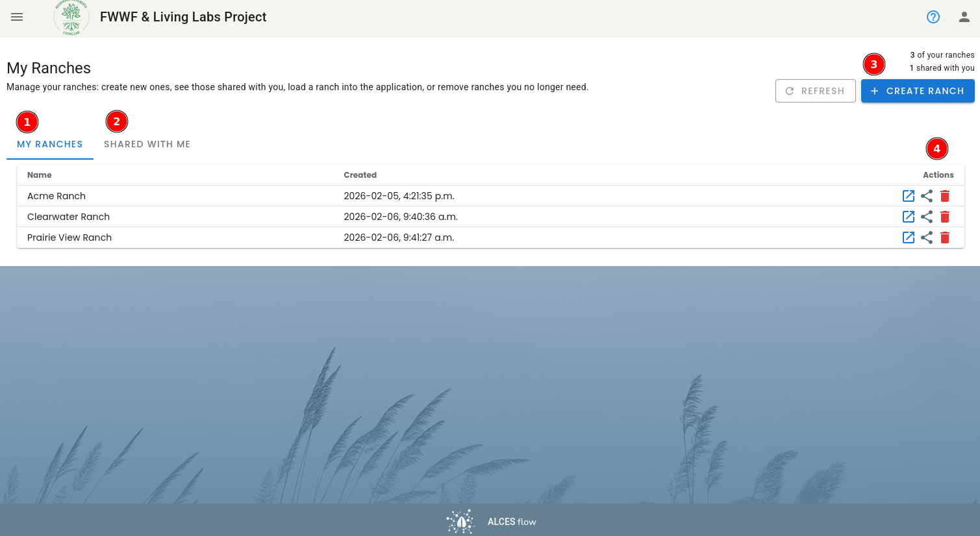
Task: Click the Name column header
Action: (40, 175)
